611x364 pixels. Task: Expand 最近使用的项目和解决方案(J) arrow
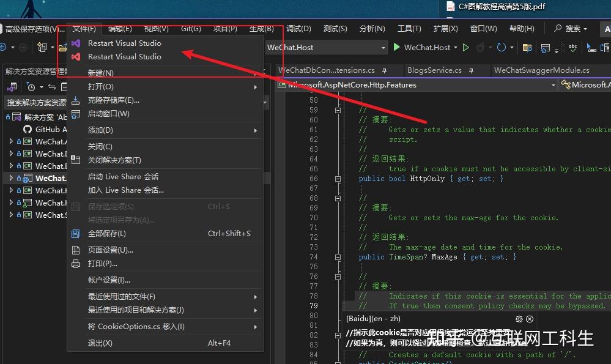tap(255, 311)
